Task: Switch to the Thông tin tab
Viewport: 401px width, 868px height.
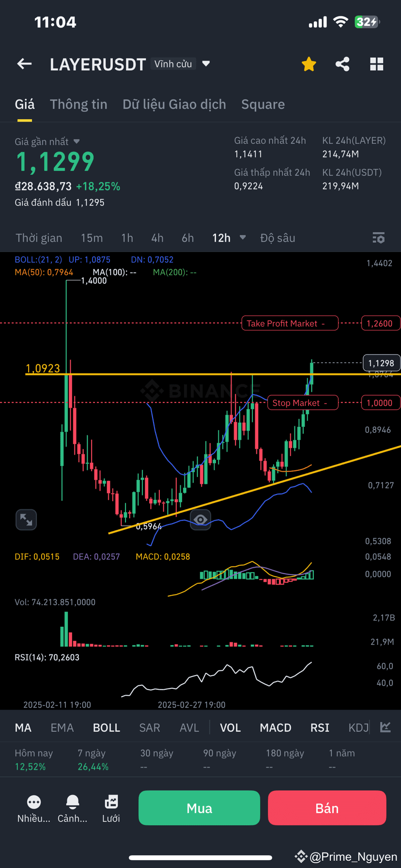Action: (78, 104)
